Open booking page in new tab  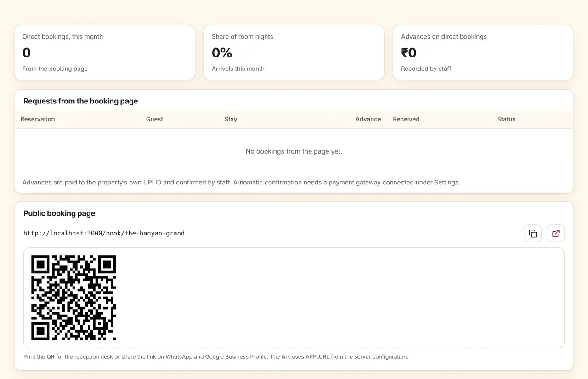pos(556,234)
